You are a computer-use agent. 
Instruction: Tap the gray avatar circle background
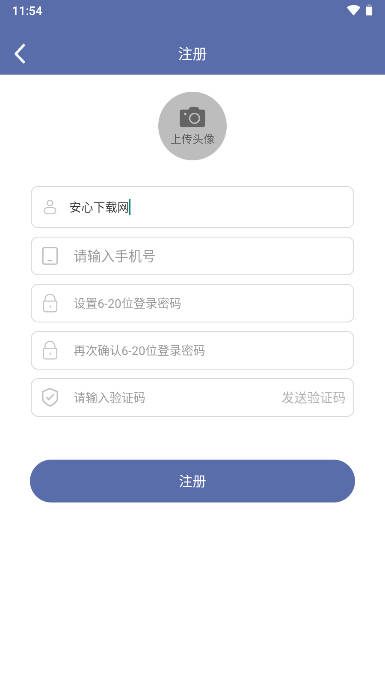pyautogui.click(x=192, y=126)
